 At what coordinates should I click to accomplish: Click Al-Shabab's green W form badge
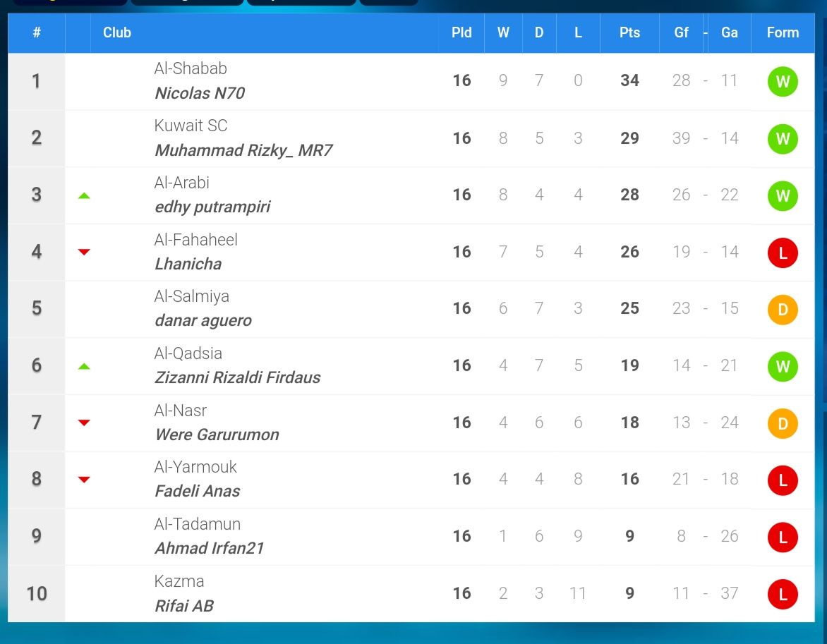coord(783,82)
